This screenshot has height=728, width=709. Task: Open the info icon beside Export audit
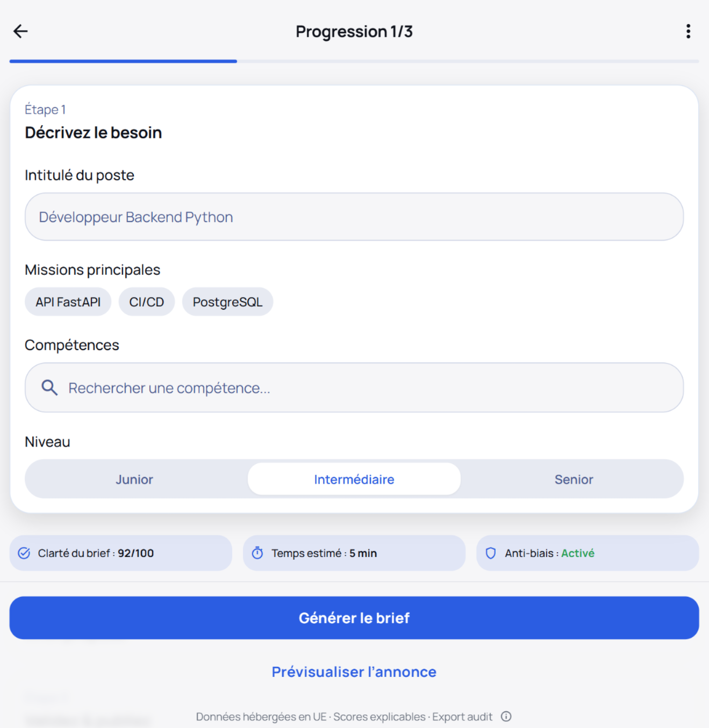click(506, 716)
